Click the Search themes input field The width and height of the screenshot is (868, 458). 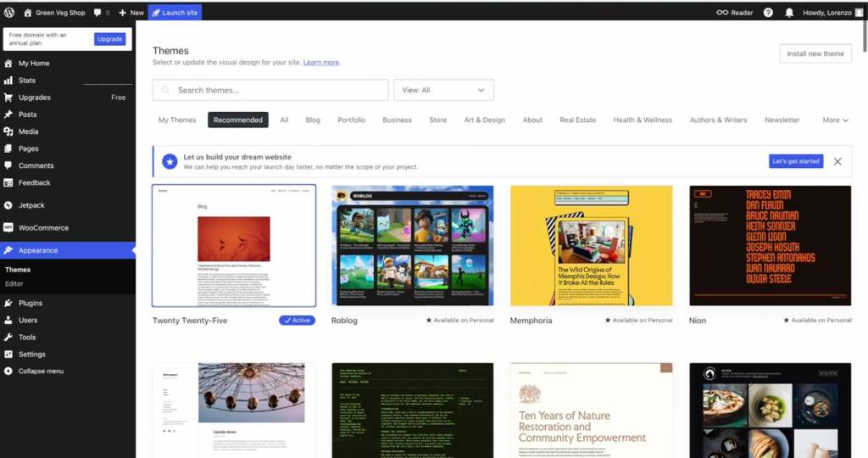(270, 90)
